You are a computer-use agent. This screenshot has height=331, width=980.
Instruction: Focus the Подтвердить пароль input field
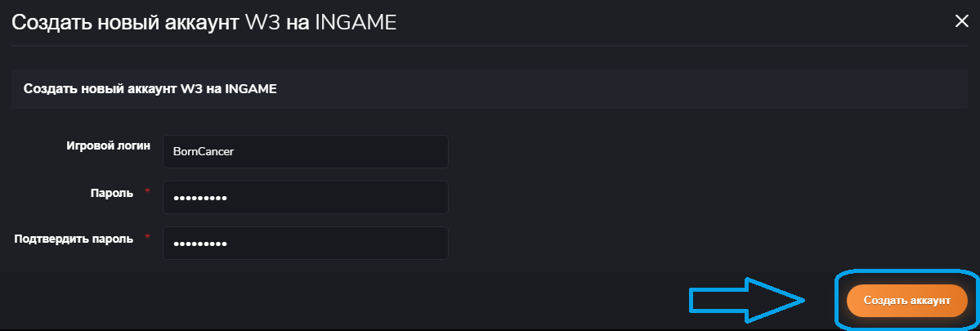(305, 243)
